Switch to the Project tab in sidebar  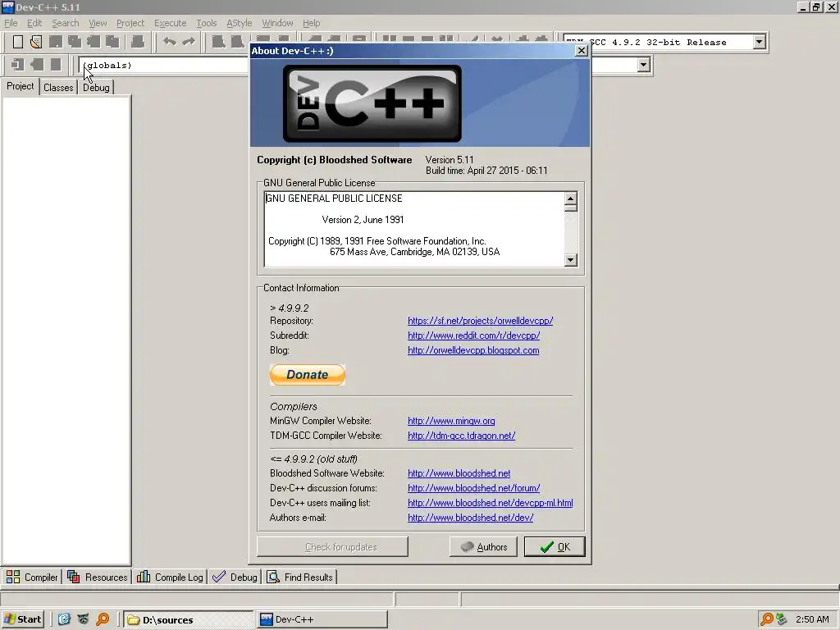click(21, 86)
